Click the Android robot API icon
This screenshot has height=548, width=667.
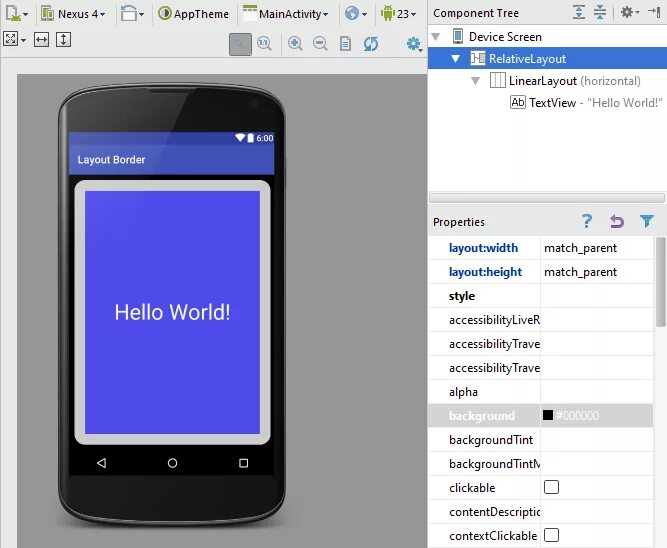(388, 13)
